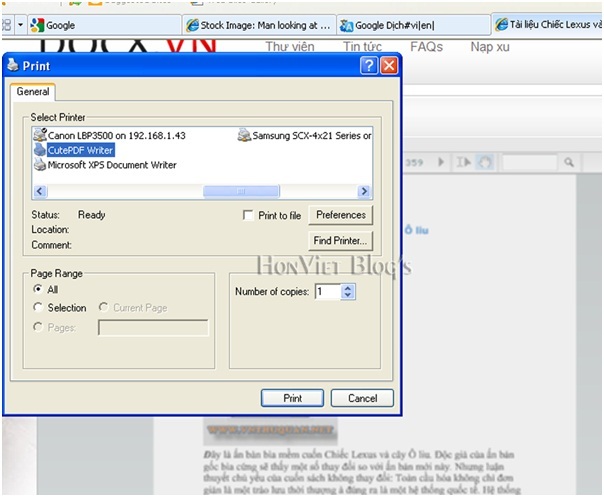Viewport: 604px width, 497px height.
Task: Click the Number of copies field
Action: pyautogui.click(x=328, y=292)
